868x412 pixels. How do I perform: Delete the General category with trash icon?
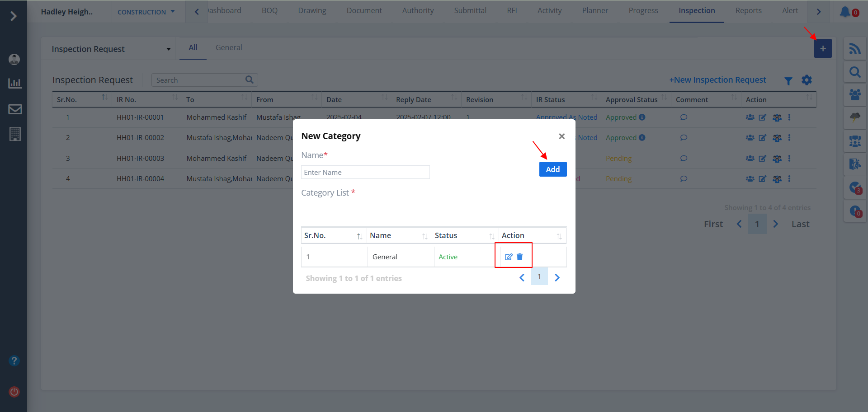pos(520,257)
